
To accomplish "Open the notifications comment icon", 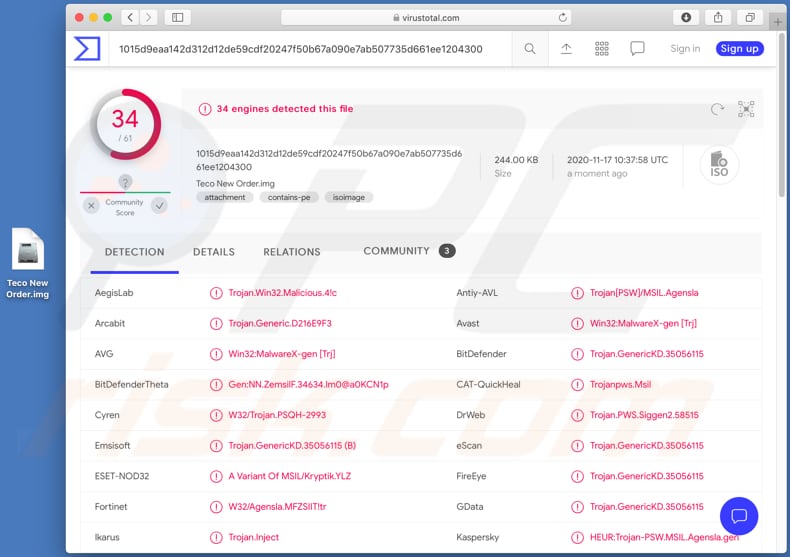I will (637, 49).
